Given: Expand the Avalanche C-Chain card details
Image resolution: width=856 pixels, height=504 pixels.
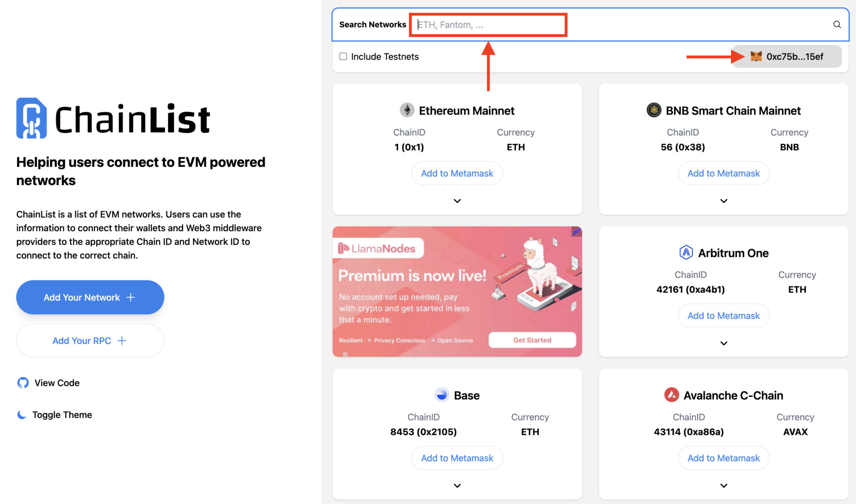Looking at the screenshot, I should point(724,485).
